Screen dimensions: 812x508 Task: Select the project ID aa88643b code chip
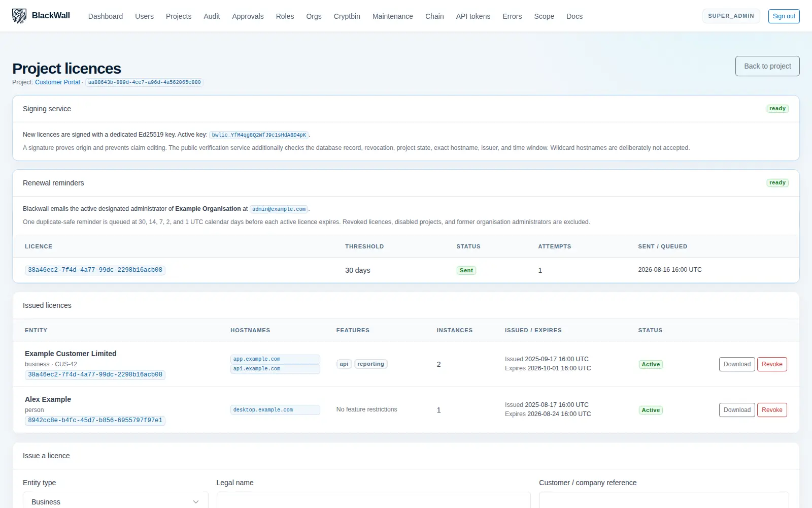click(145, 82)
